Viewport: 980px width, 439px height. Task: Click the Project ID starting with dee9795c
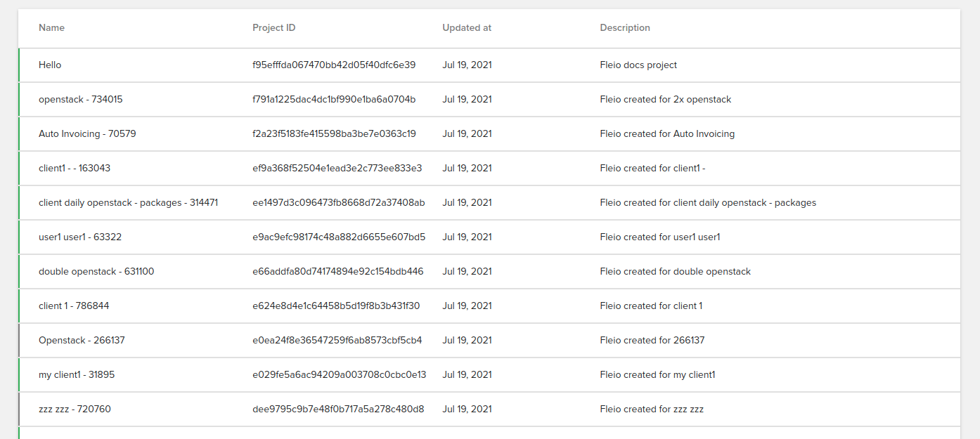coord(337,409)
